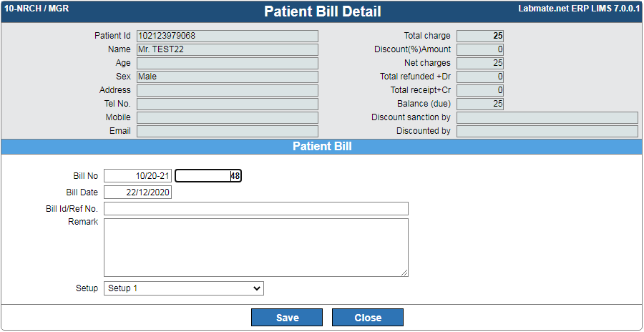Click the Tel No. field
Screen dimensions: 644x332
coord(227,104)
